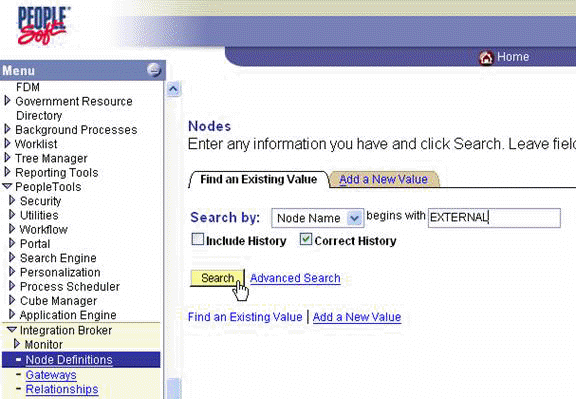Open the Home link
576x399 pixels.
point(513,57)
